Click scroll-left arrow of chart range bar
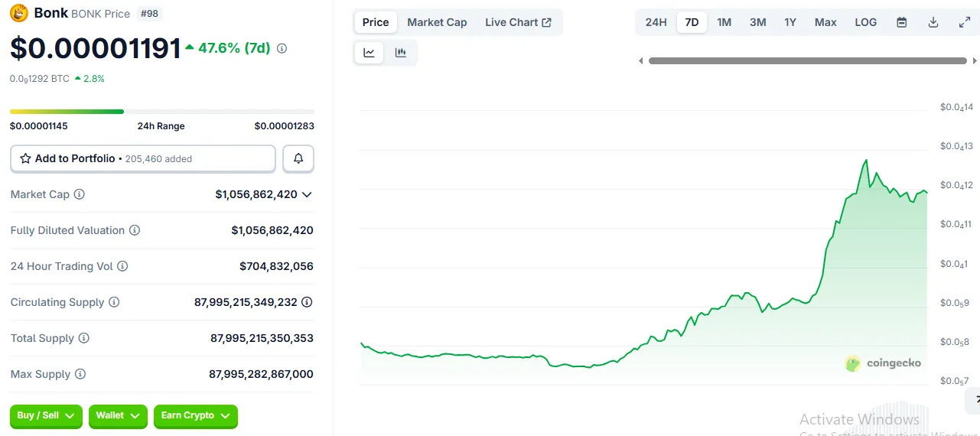 point(640,61)
